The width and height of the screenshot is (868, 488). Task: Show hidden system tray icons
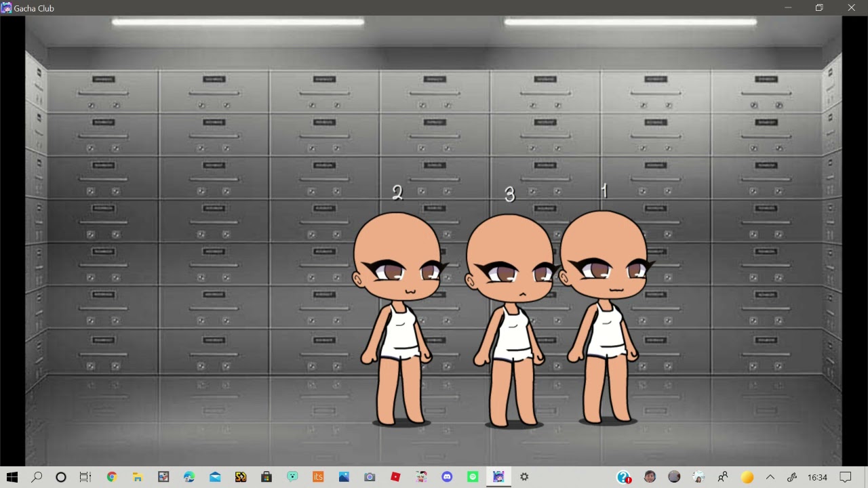(770, 477)
